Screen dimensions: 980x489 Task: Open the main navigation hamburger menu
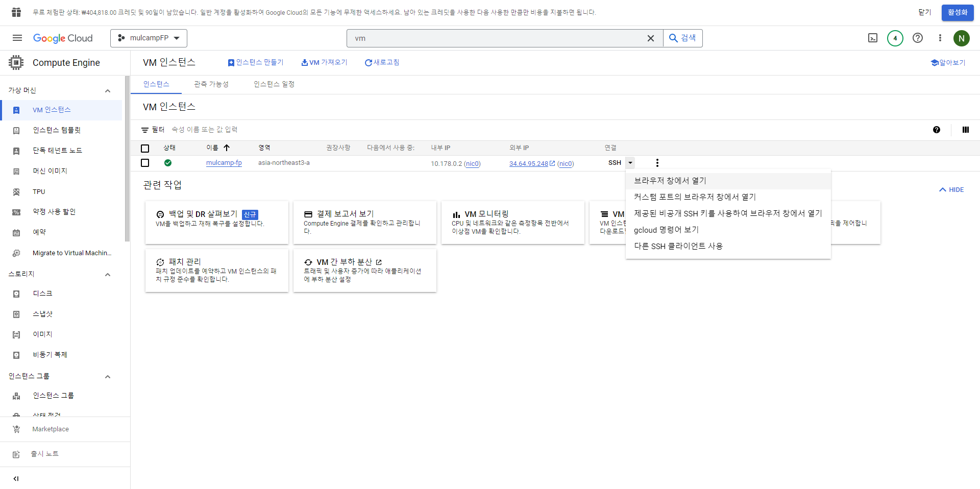click(17, 38)
